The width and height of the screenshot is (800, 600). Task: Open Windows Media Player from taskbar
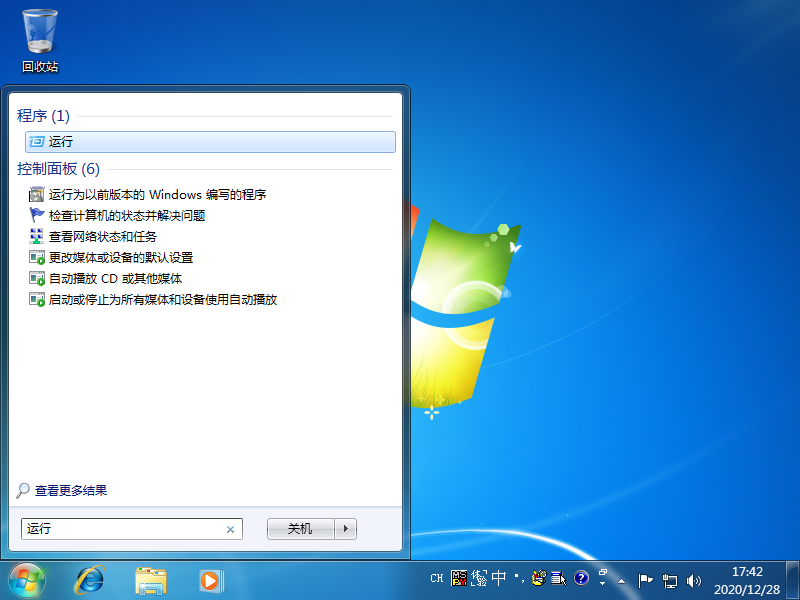tap(211, 579)
